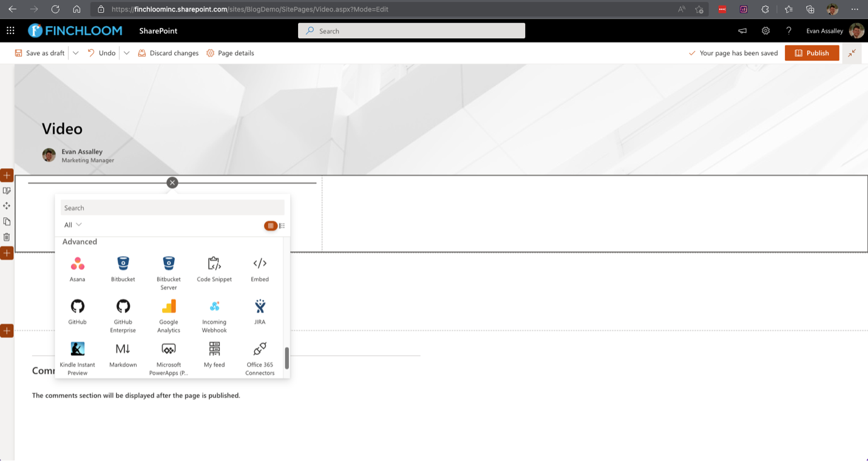868x463 pixels.
Task: Expand the Save as draft options arrow
Action: [76, 53]
